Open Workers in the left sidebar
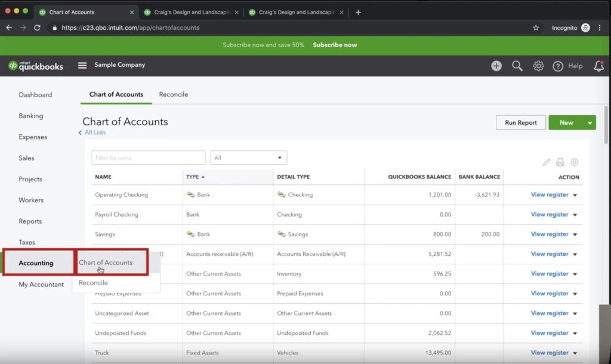The width and height of the screenshot is (611, 364). pos(31,200)
